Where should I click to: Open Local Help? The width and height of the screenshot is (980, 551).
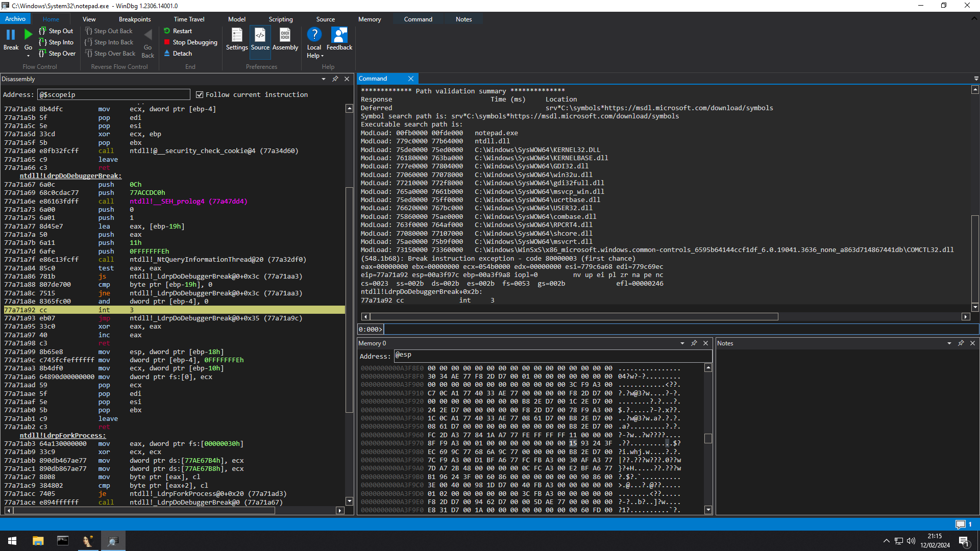[x=314, y=43]
